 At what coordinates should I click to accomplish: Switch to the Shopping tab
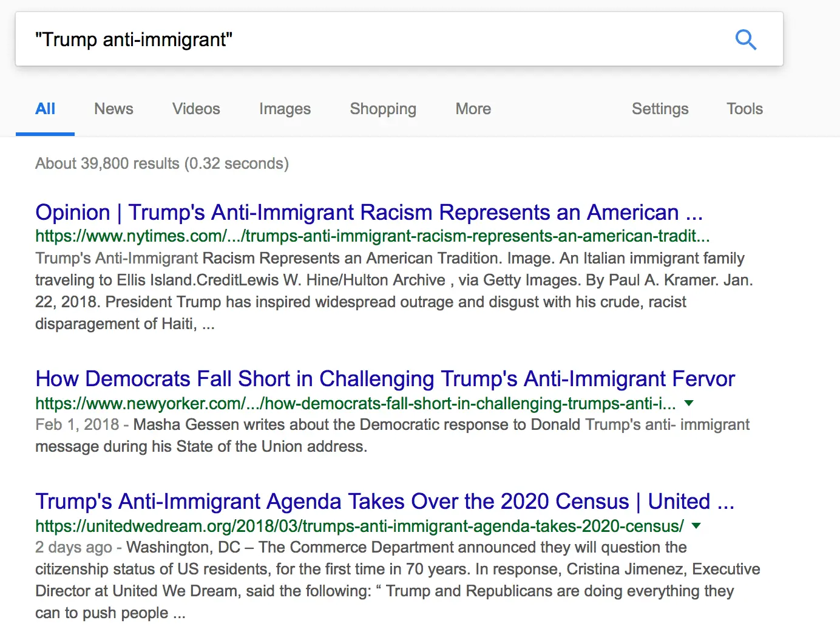(382, 109)
